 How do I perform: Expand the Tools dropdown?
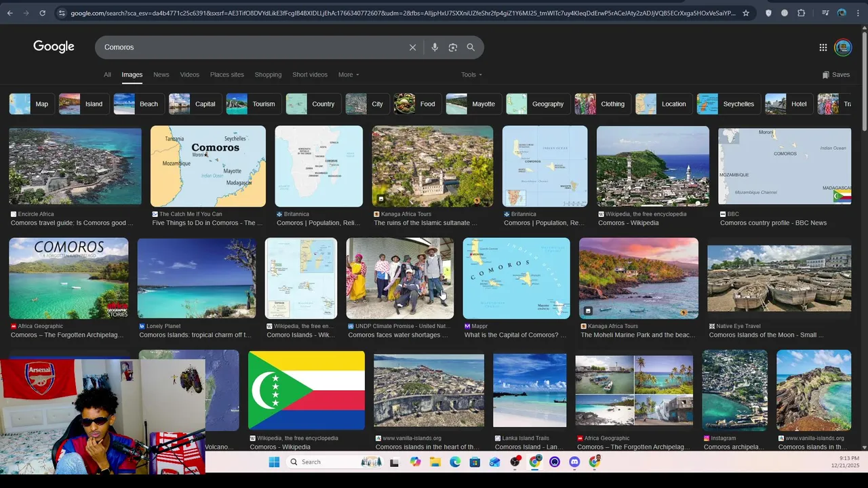tap(471, 75)
